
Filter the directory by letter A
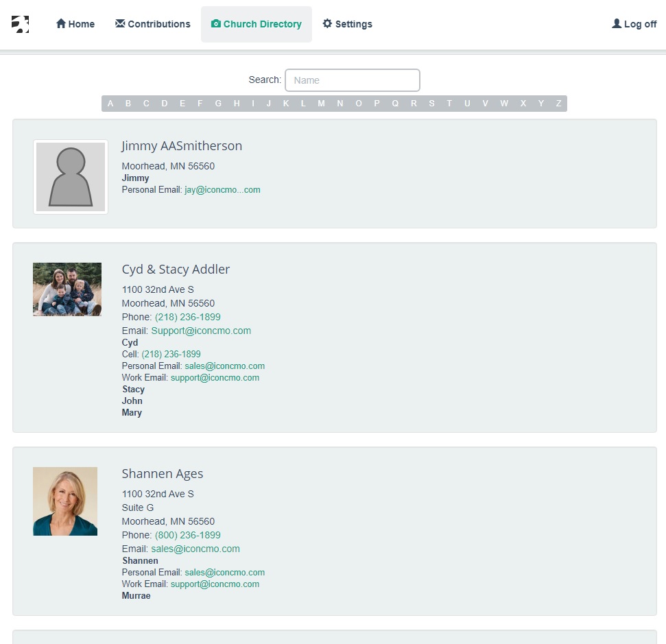[x=110, y=104]
